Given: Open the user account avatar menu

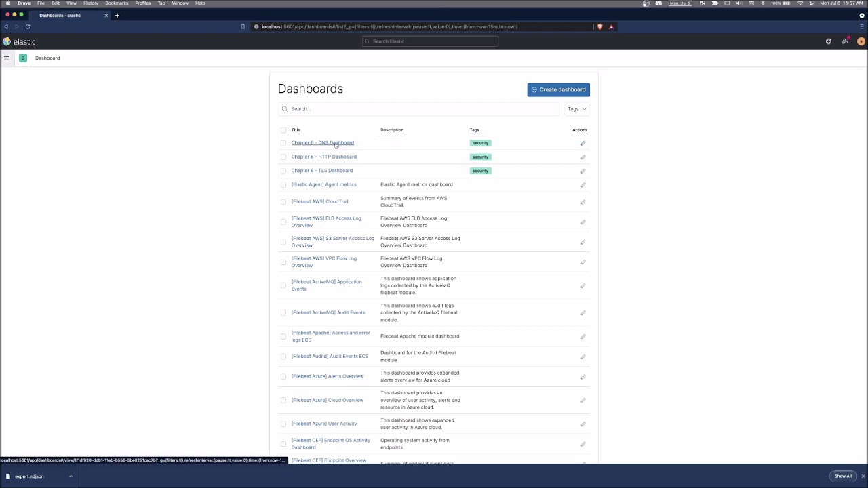Looking at the screenshot, I should point(861,41).
